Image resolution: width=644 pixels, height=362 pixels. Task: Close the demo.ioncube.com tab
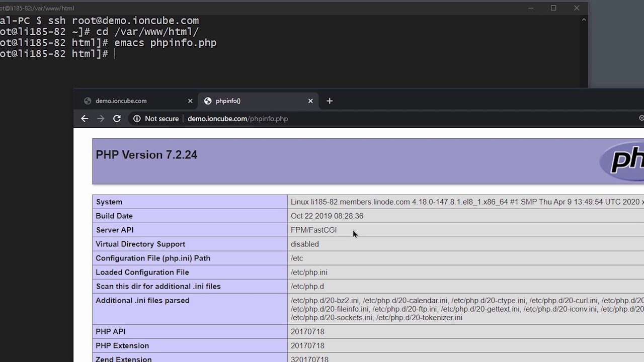[190, 101]
